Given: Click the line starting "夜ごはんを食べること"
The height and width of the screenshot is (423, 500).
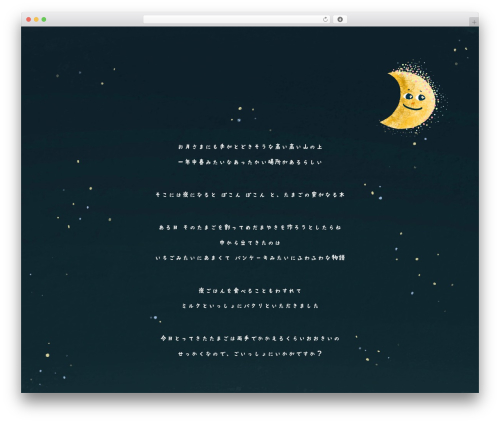Looking at the screenshot, I should tap(250, 291).
